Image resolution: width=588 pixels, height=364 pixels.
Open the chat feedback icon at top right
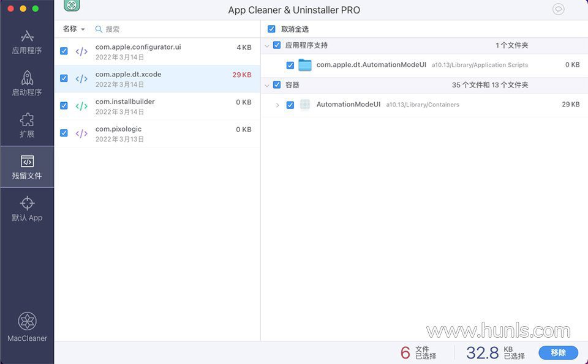click(x=559, y=9)
